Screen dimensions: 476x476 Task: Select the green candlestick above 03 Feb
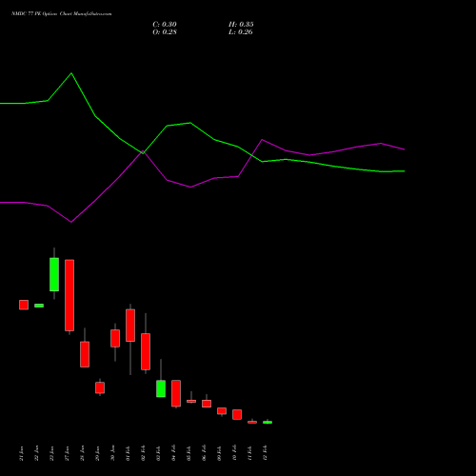(161, 388)
